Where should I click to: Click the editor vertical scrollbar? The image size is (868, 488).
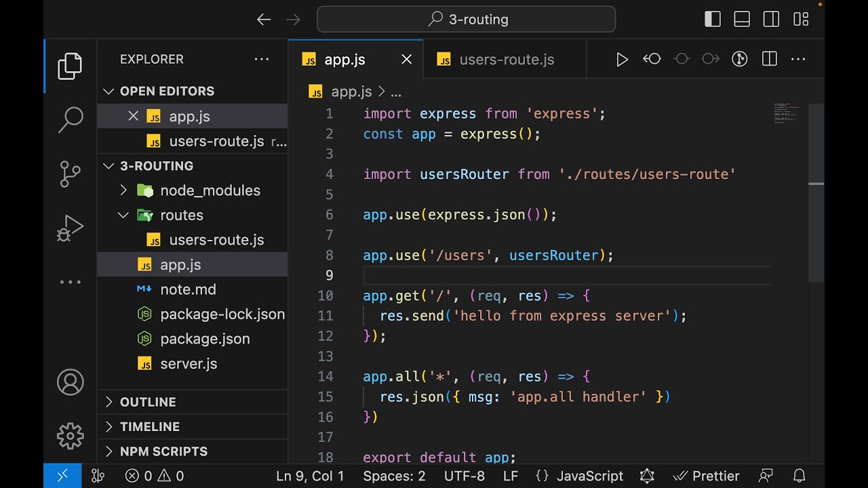[816, 194]
